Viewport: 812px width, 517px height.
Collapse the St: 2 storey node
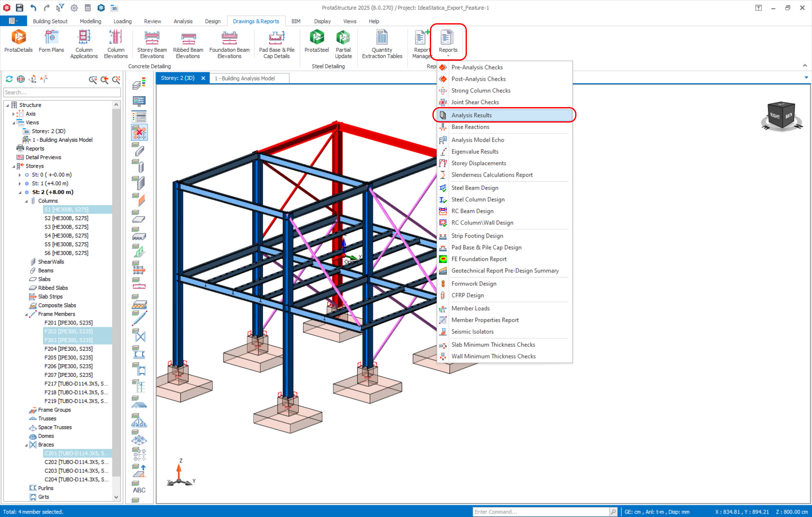20,192
